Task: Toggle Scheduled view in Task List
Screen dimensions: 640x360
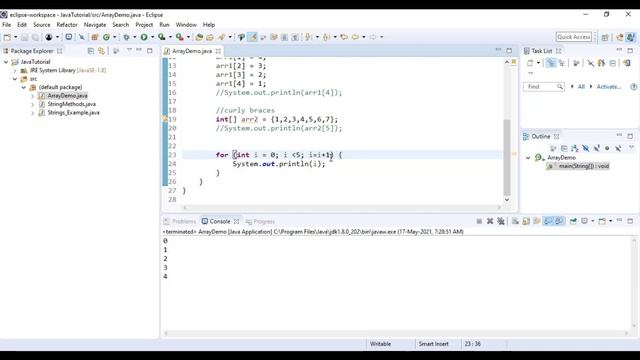Action: [562, 63]
